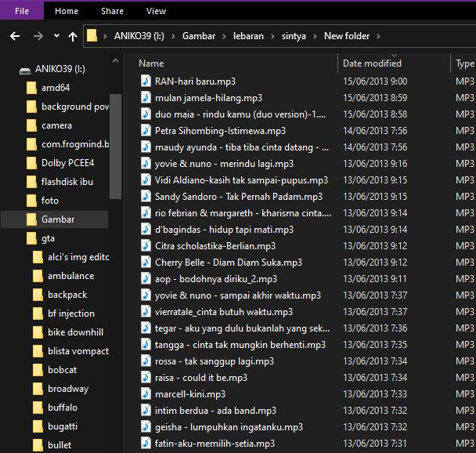
Task: Go back with the left arrow button
Action: click(15, 37)
